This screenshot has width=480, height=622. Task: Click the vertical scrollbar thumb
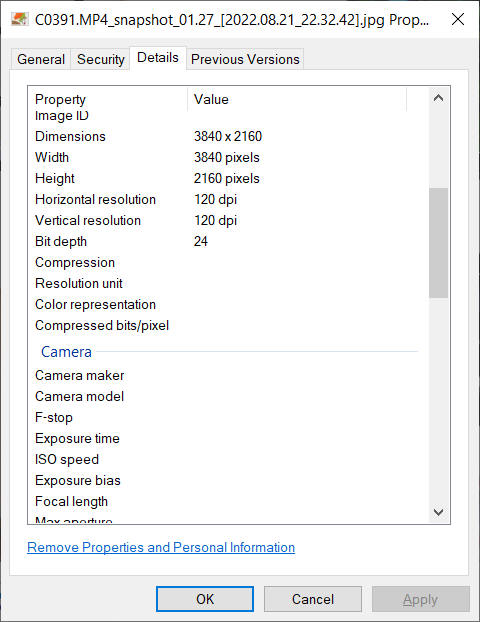[438, 243]
